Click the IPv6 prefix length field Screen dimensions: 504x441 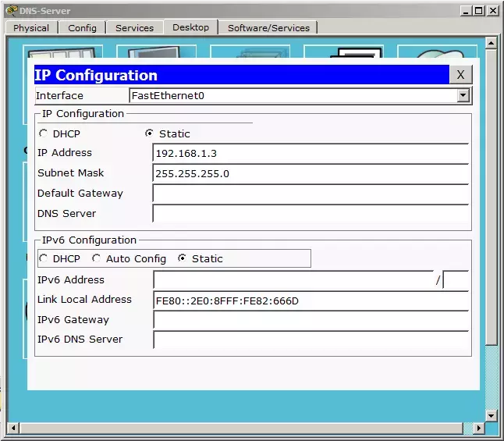pos(456,280)
